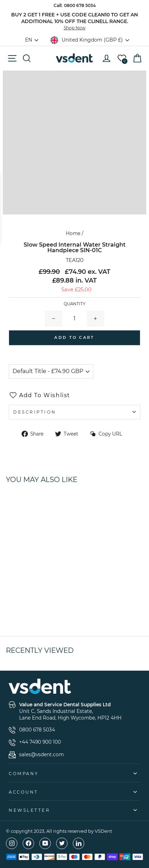Viewport: 149px width, 868px height.
Task: Open the search magnifier icon
Action: (27, 58)
